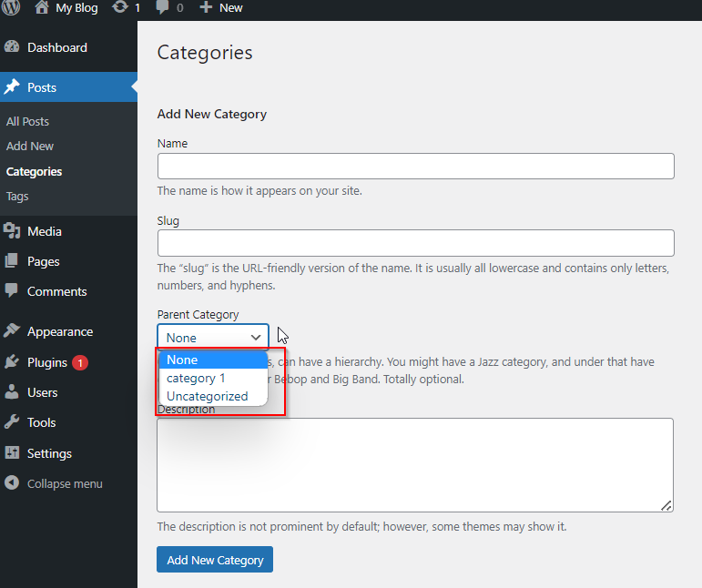The image size is (702, 588).
Task: Click New in the admin bar
Action: tap(231, 7)
